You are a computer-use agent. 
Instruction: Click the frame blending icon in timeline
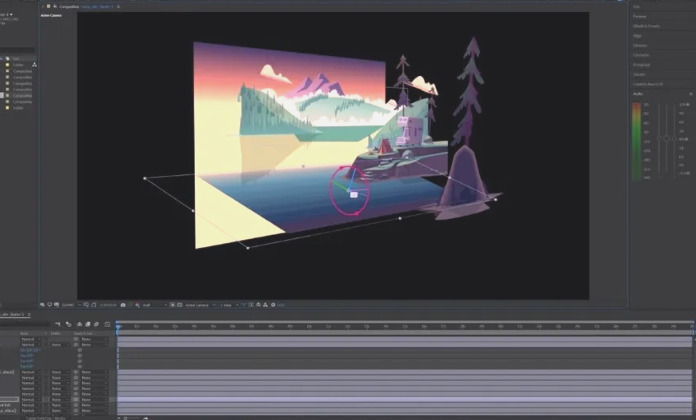(x=88, y=324)
